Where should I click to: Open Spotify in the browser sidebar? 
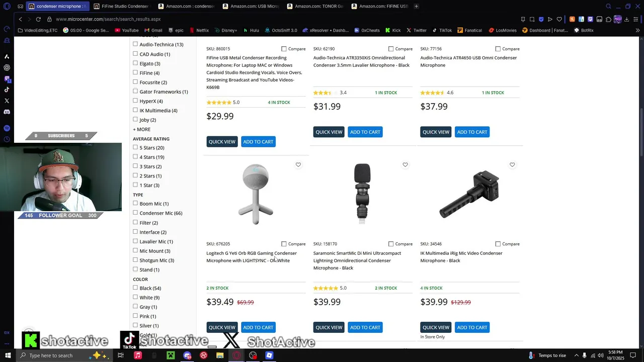(x=7, y=128)
